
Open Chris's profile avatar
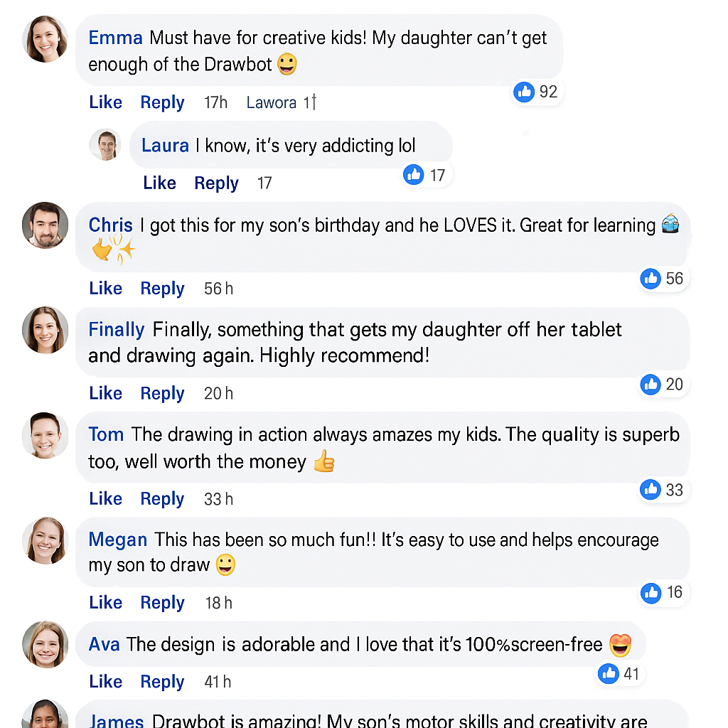(45, 225)
